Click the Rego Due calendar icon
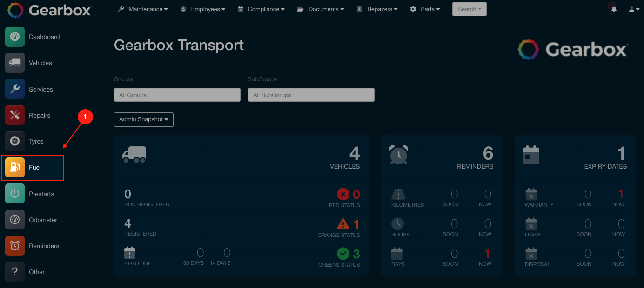Screen dimensions: 644x288 click(x=130, y=253)
